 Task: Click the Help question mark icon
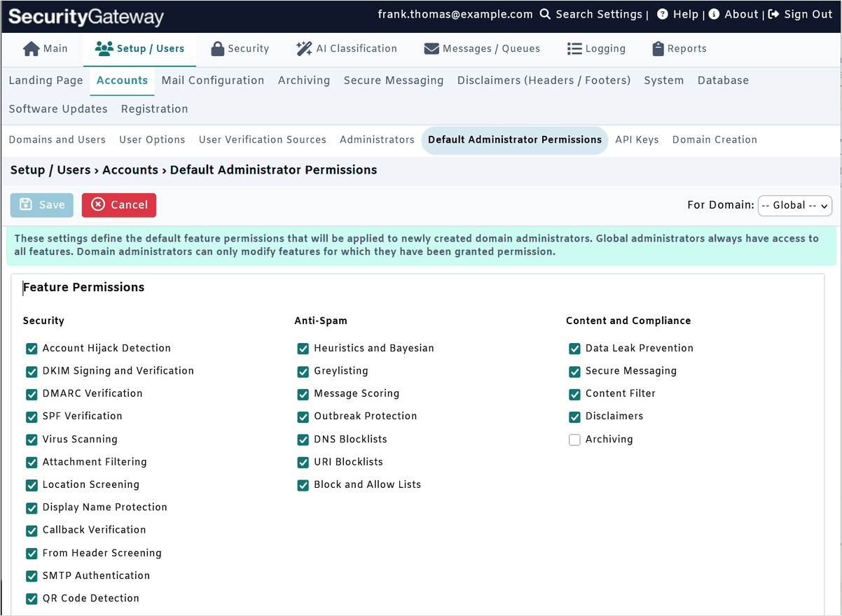pos(662,14)
